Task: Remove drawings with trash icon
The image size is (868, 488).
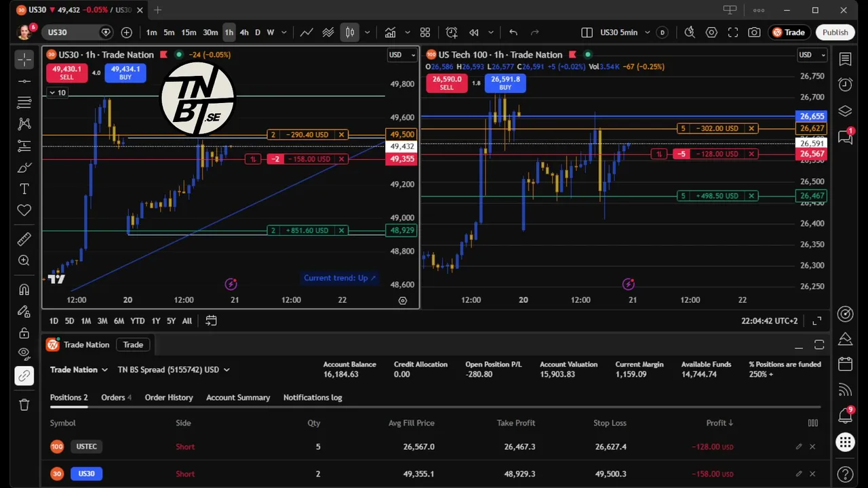Action: [24, 405]
